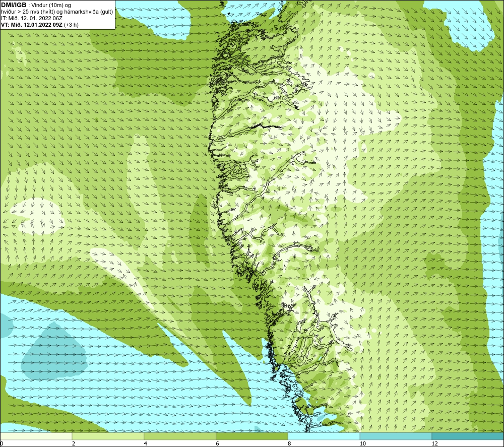Click the darkest teal legend swatch above 12

(x=468, y=436)
